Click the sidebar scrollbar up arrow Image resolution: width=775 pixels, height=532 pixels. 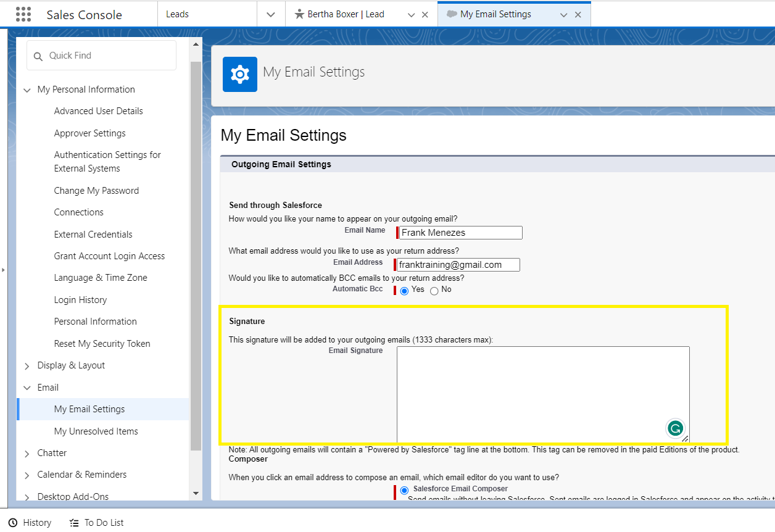196,44
